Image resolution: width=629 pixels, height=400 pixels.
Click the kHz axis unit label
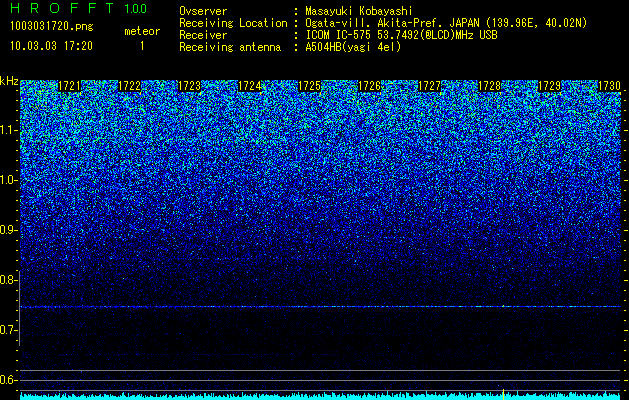(9, 81)
